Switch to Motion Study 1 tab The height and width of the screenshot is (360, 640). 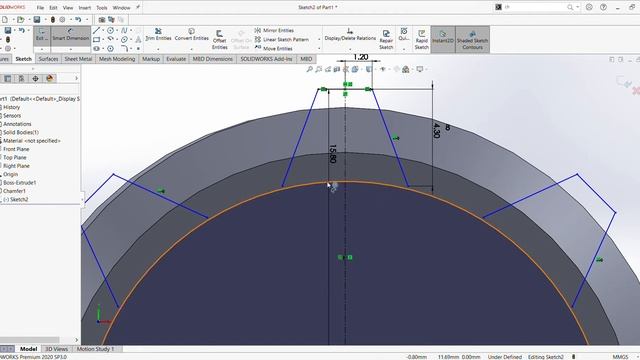[96, 349]
